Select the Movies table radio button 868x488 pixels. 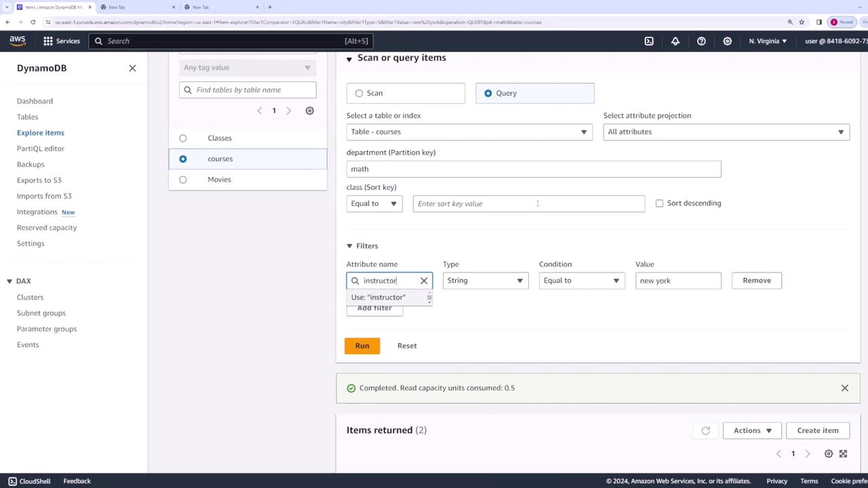pyautogui.click(x=183, y=180)
